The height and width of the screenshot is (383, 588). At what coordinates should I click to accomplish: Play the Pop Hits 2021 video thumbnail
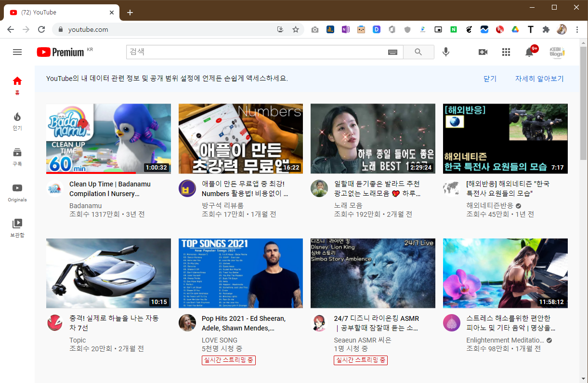pos(240,273)
